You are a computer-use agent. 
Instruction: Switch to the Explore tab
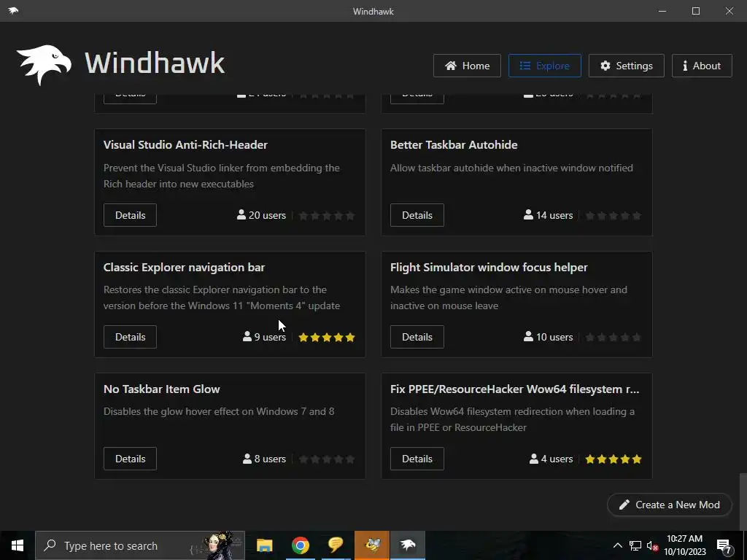click(x=544, y=66)
